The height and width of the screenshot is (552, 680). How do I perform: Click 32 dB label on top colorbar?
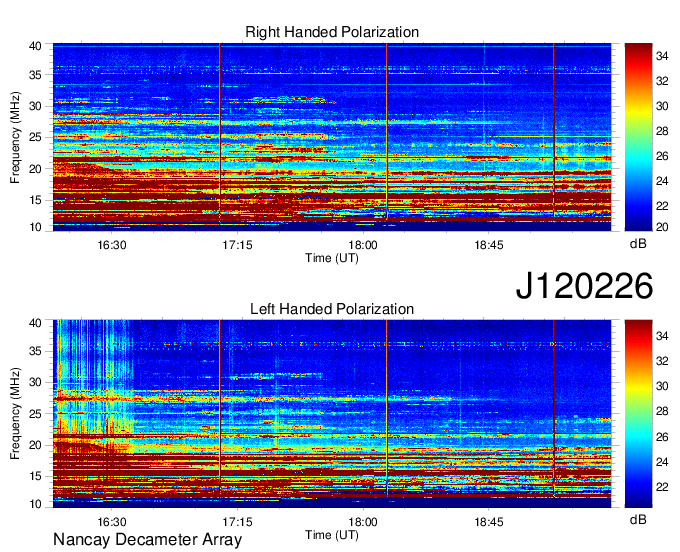pyautogui.click(x=662, y=81)
